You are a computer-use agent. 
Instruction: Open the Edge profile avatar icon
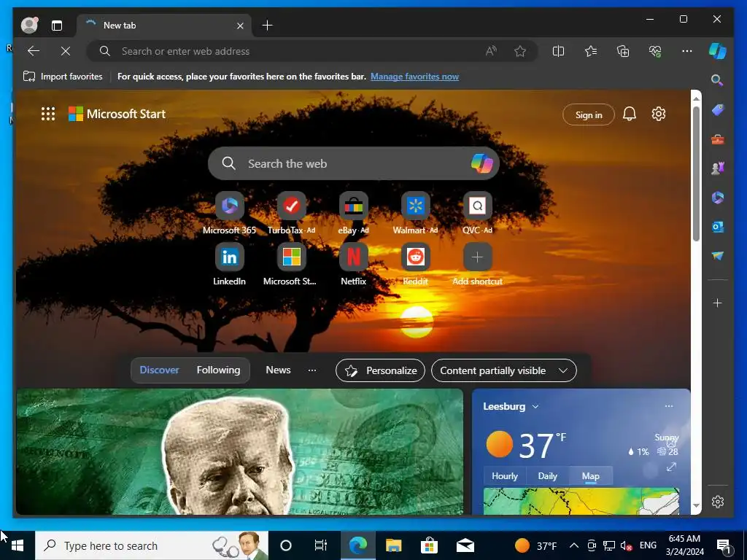click(x=29, y=25)
